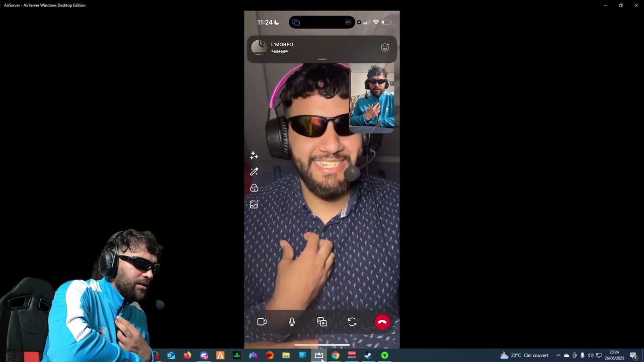
Task: Click the Meet Now camera tray icon
Action: [575, 355]
